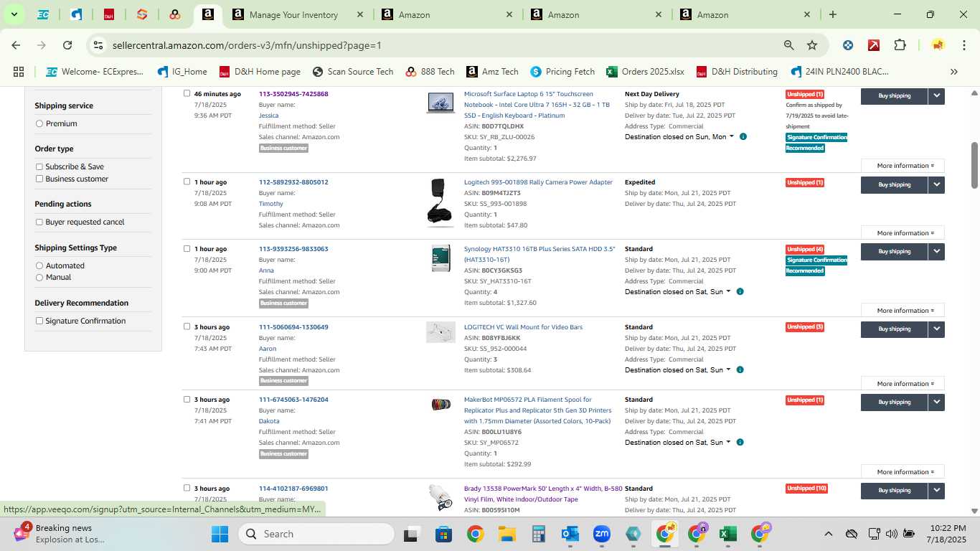The height and width of the screenshot is (551, 980).
Task: Open Outlook from the taskbar
Action: click(570, 534)
